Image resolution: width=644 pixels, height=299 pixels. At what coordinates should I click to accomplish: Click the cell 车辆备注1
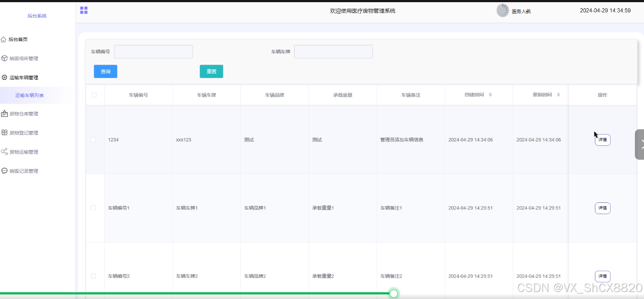pyautogui.click(x=391, y=208)
